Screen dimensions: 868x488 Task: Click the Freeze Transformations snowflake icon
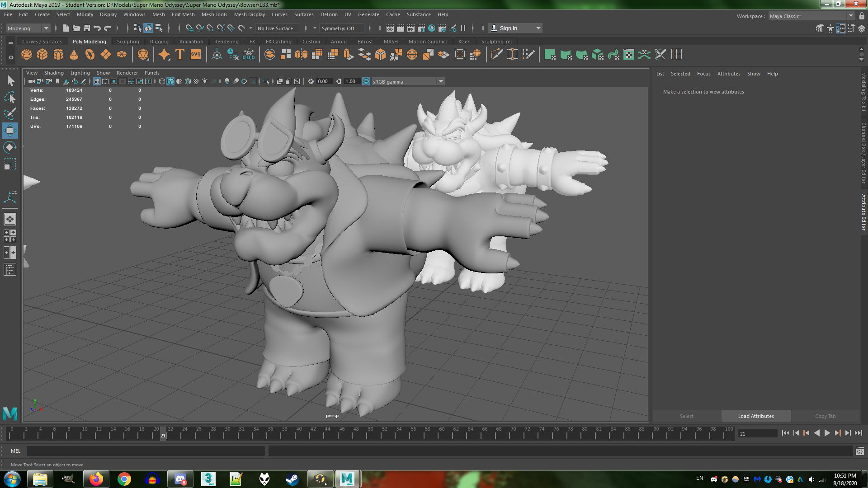249,55
